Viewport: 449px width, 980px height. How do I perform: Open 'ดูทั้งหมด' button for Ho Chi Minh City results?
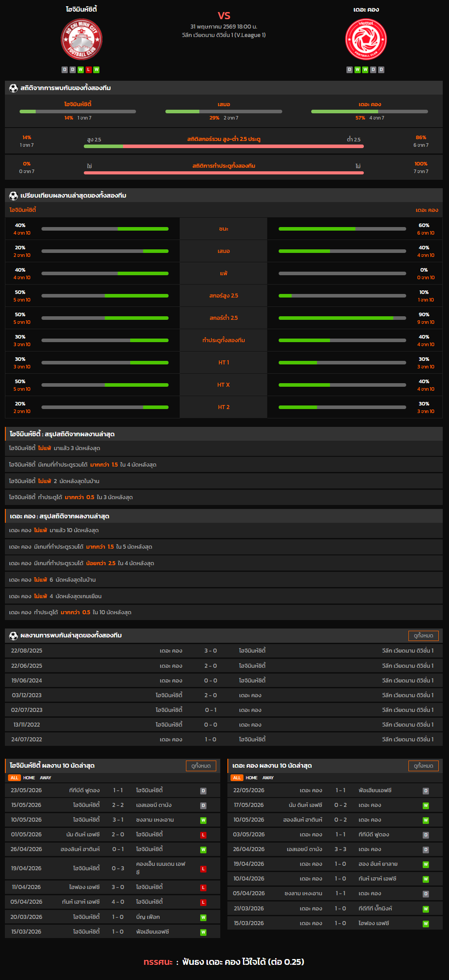point(201,766)
